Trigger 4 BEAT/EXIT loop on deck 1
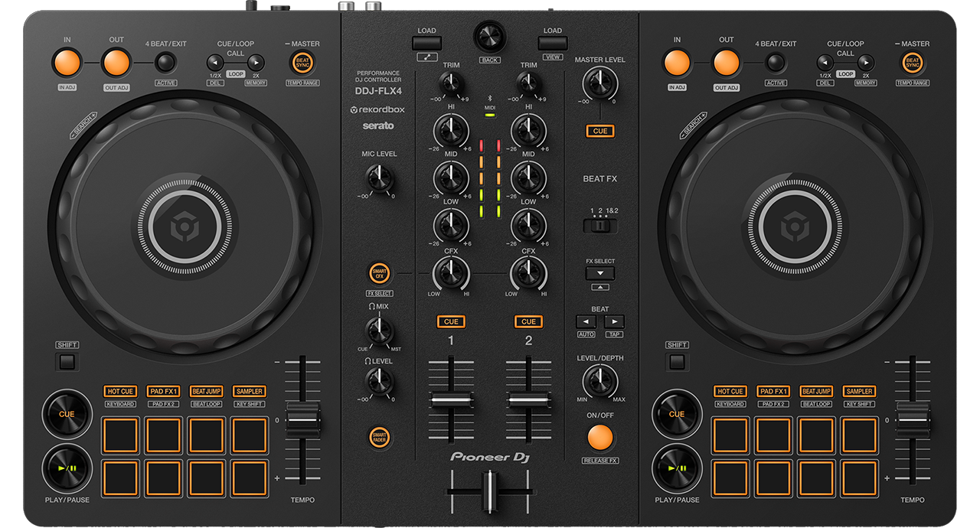 165,63
